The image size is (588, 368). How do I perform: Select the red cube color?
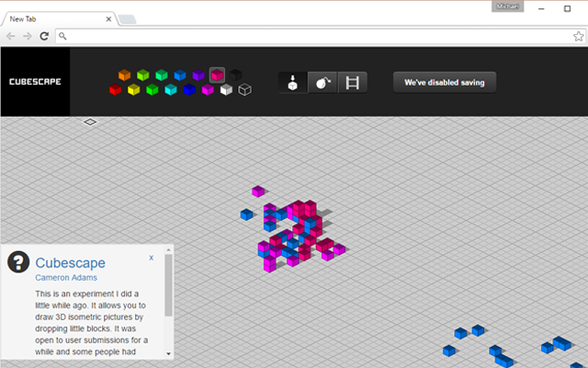[x=115, y=90]
